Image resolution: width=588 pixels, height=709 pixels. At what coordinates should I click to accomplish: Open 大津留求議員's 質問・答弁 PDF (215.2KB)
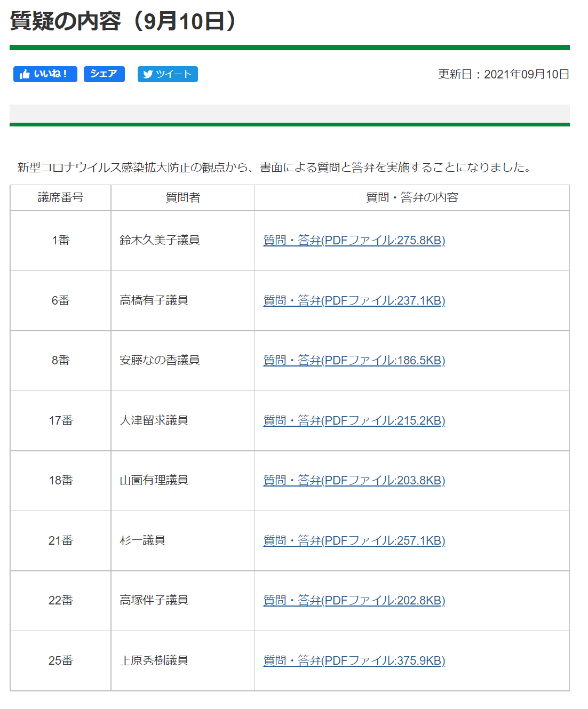point(354,421)
